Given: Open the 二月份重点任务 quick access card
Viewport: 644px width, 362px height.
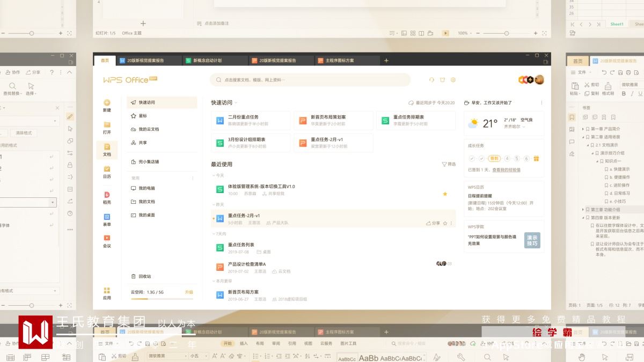Looking at the screenshot, I should (251, 121).
